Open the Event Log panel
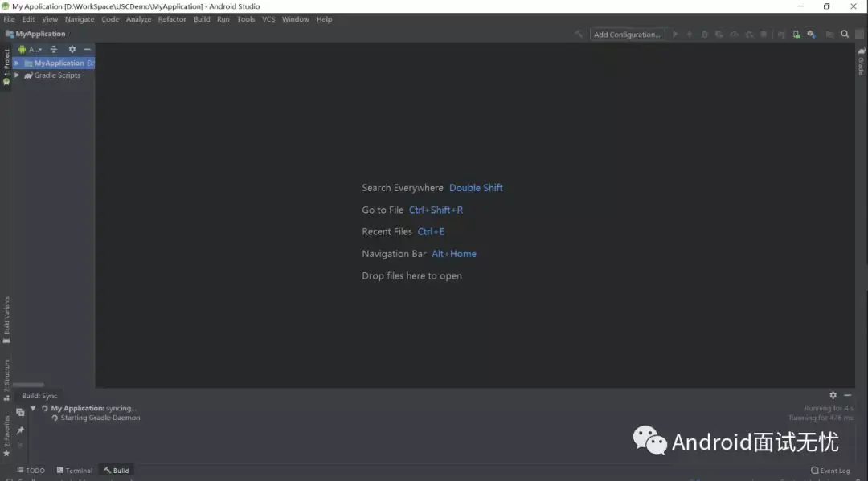This screenshot has width=868, height=481. pos(830,471)
